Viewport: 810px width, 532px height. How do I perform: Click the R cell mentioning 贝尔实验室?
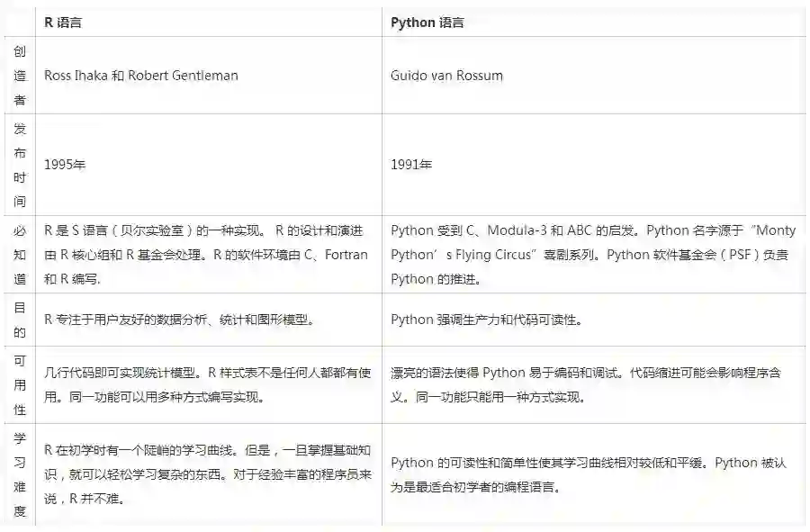tap(205, 254)
